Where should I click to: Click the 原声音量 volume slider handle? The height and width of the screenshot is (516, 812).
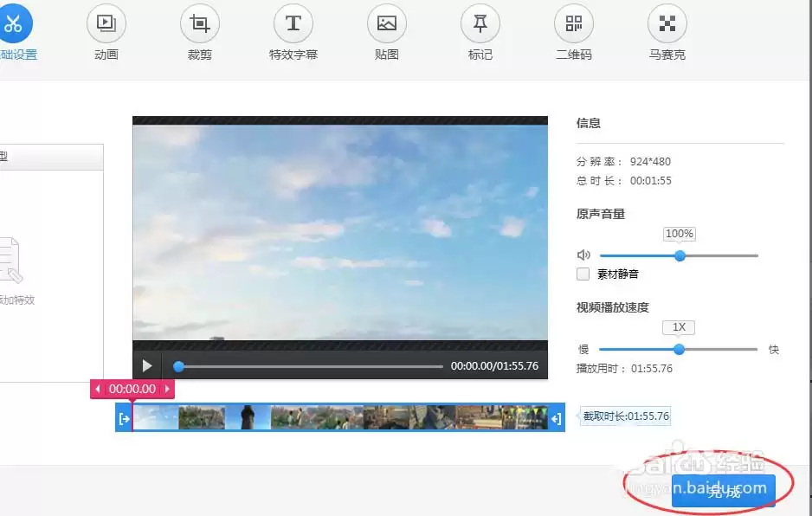coord(680,255)
